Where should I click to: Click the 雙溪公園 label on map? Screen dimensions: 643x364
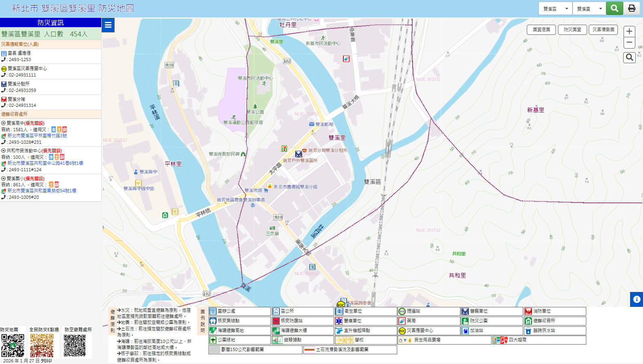point(255,112)
